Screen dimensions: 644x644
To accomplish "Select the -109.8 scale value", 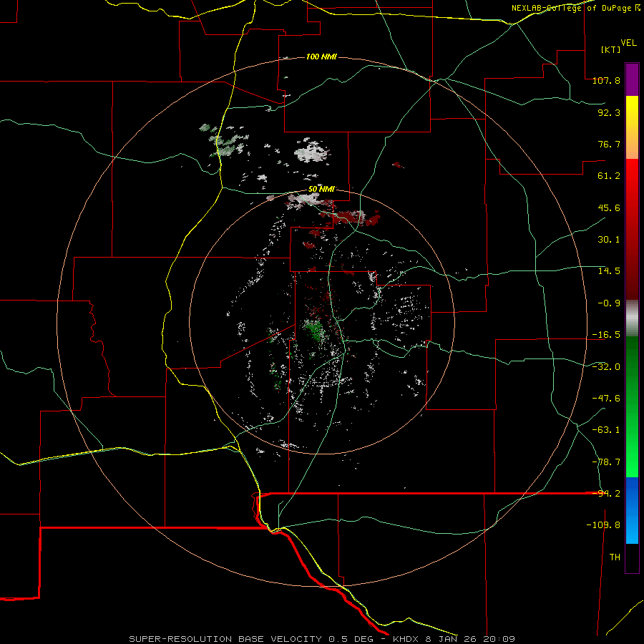I will pos(603,525).
